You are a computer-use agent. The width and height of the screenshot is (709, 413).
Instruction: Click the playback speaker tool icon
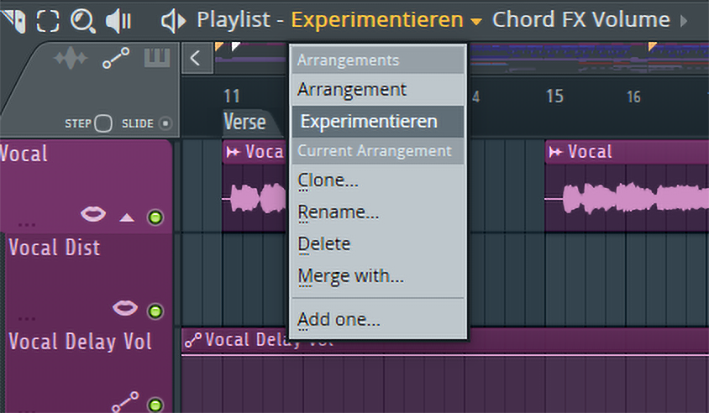pyautogui.click(x=119, y=20)
